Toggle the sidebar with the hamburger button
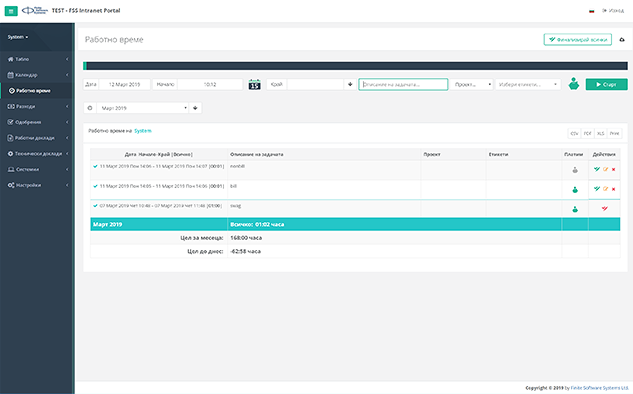 [x=11, y=11]
